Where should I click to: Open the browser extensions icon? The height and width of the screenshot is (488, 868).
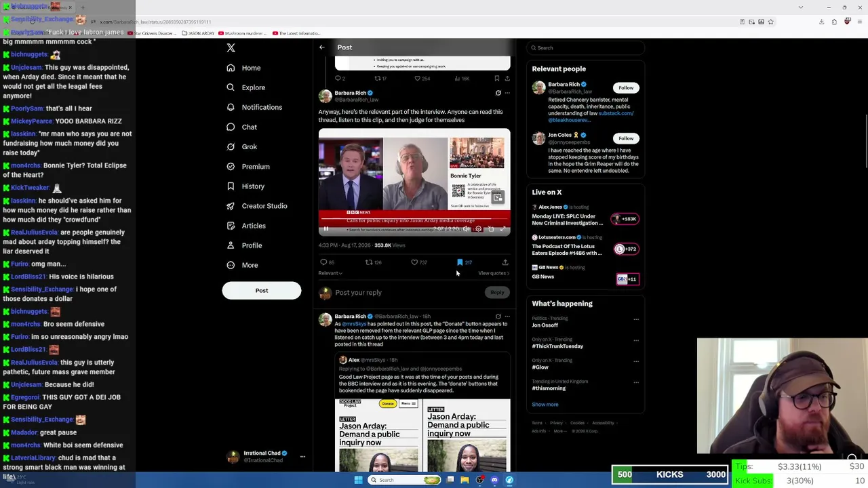pos(834,22)
